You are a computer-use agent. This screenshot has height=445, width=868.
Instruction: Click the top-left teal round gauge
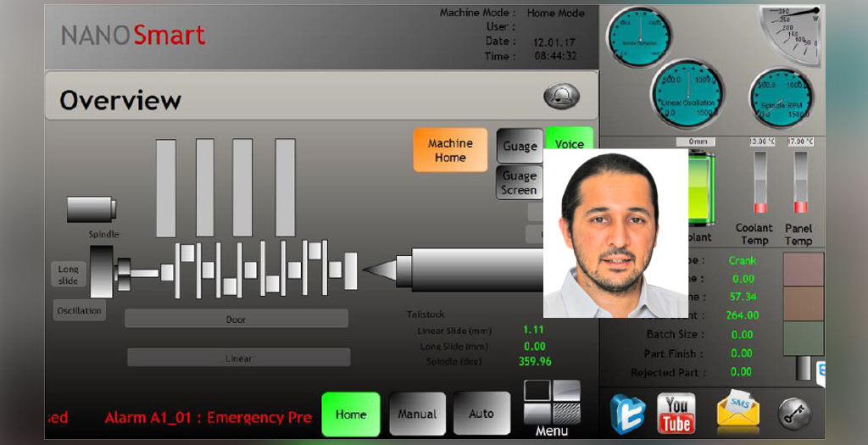(x=639, y=37)
